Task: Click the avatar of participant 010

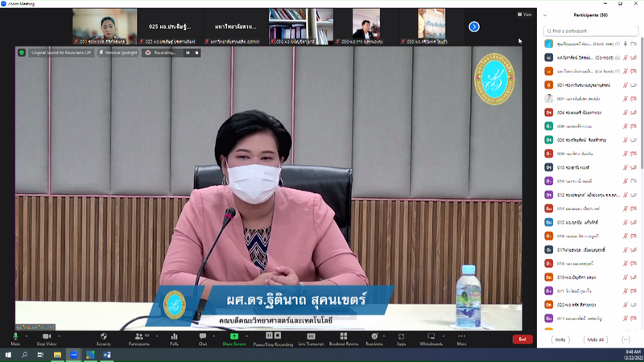Action: point(549,167)
